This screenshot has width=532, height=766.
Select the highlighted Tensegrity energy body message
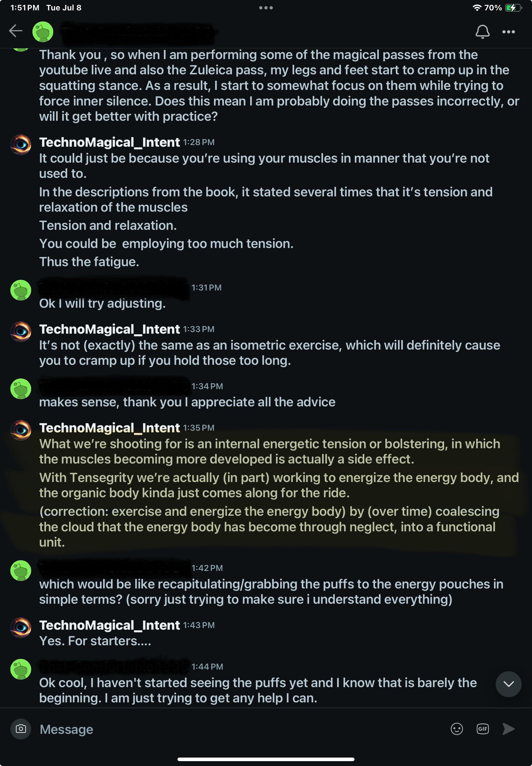click(x=267, y=485)
